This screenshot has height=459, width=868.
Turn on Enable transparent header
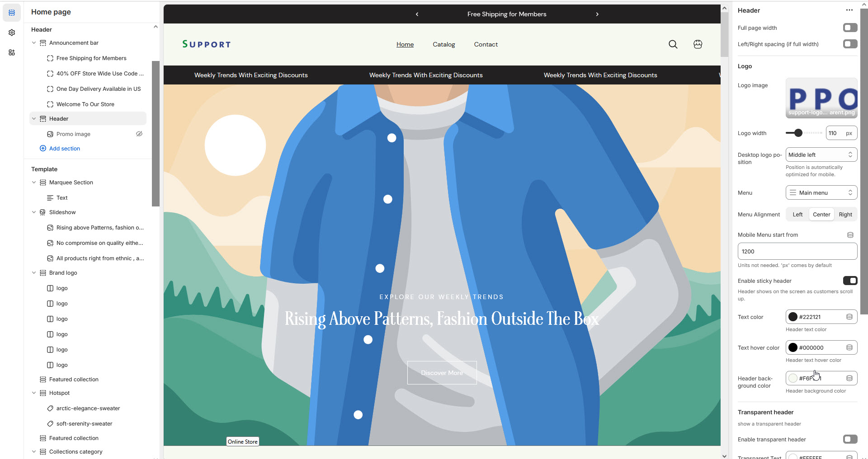(850, 440)
